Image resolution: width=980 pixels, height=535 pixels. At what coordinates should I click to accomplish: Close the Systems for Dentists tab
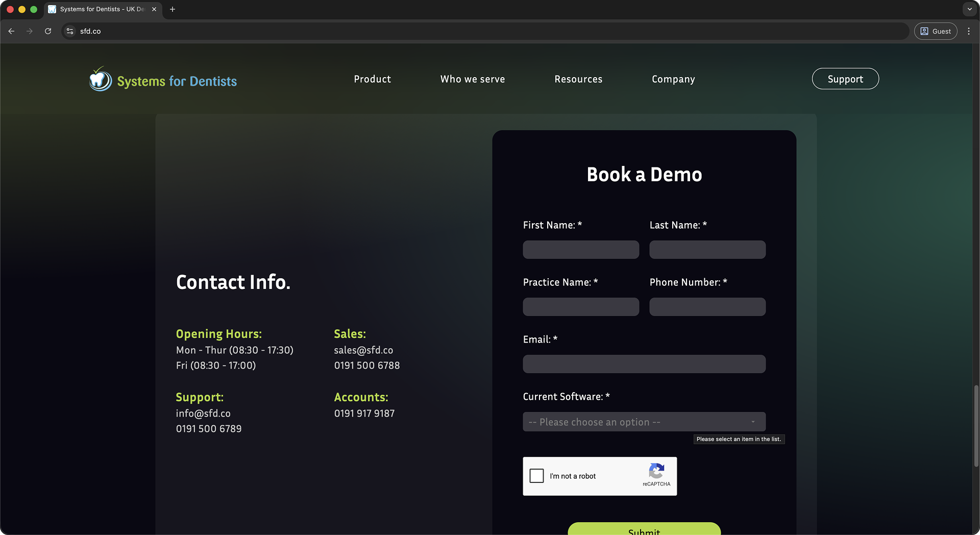(x=154, y=9)
